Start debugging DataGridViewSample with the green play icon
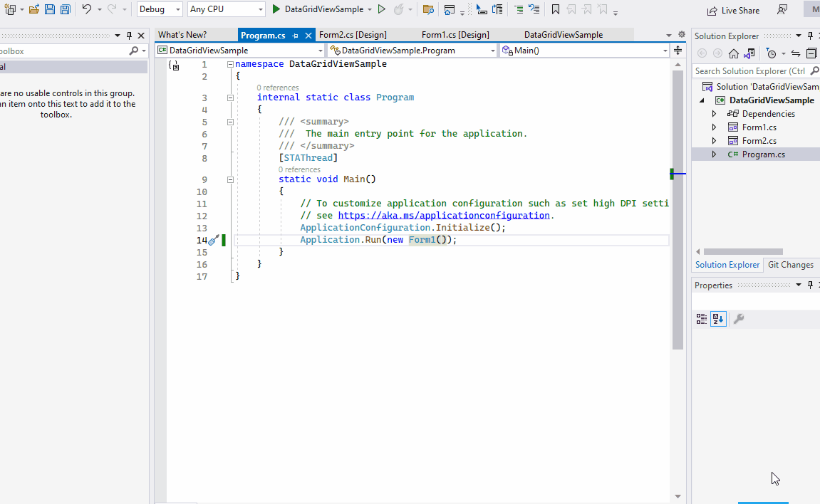This screenshot has width=820, height=504. point(276,11)
